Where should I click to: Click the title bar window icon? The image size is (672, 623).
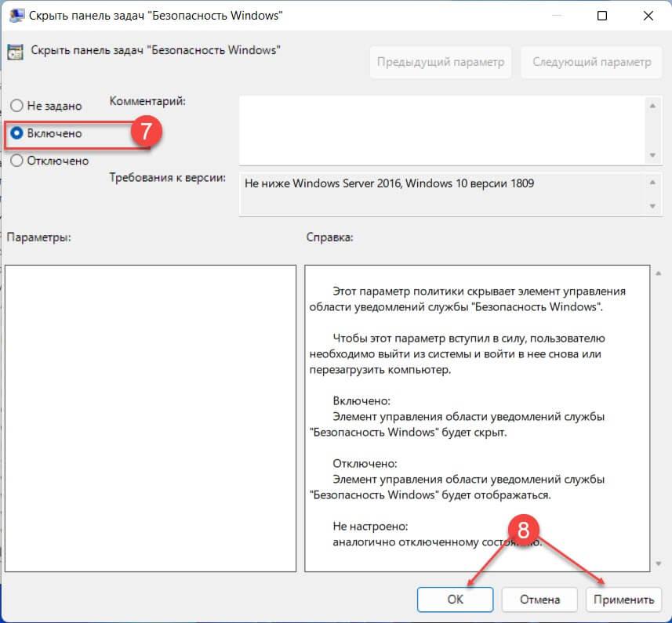16,16
